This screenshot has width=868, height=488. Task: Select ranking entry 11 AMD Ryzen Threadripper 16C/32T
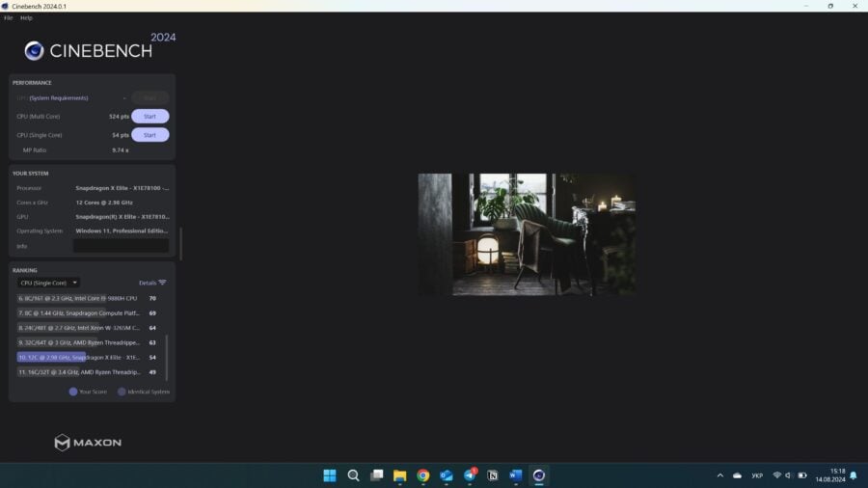[87, 372]
